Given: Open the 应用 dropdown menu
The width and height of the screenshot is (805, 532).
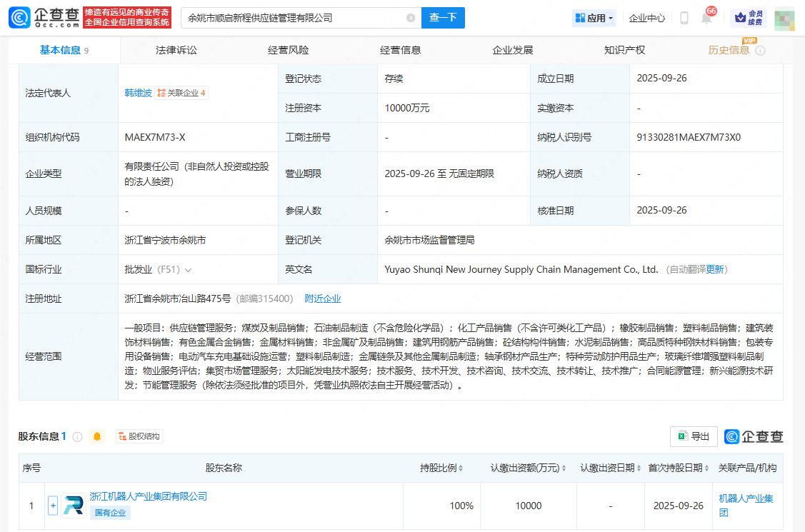Looking at the screenshot, I should pyautogui.click(x=594, y=18).
